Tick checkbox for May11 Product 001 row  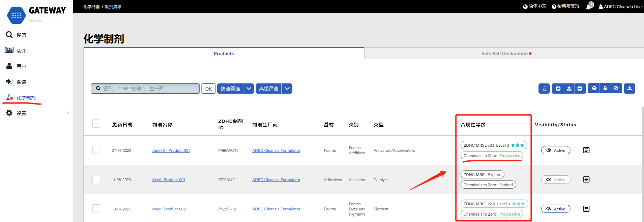(96, 179)
